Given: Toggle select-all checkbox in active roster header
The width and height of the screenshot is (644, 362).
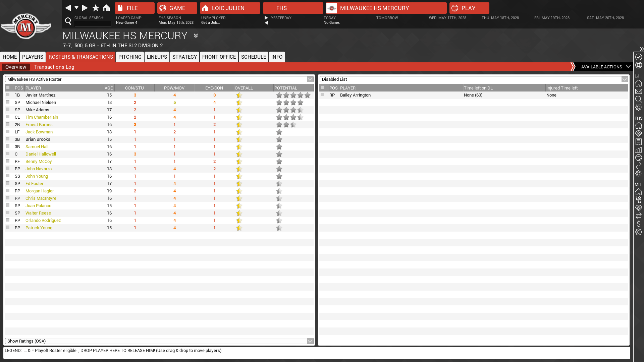Looking at the screenshot, I should click(x=8, y=87).
